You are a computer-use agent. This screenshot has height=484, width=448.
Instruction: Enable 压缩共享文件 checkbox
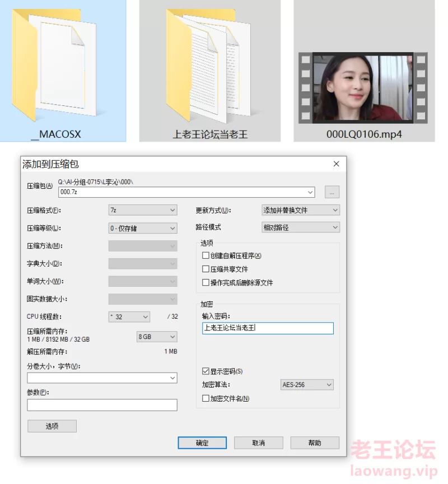[x=206, y=269]
